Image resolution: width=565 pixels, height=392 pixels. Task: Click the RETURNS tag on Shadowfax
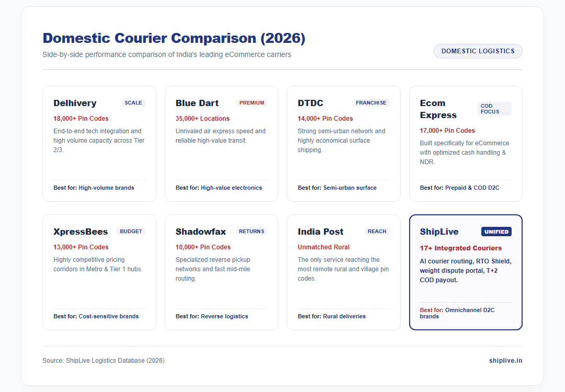click(252, 231)
